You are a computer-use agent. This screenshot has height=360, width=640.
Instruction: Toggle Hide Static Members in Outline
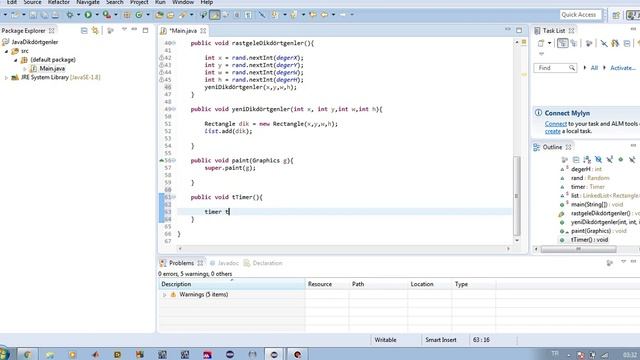pos(610,160)
